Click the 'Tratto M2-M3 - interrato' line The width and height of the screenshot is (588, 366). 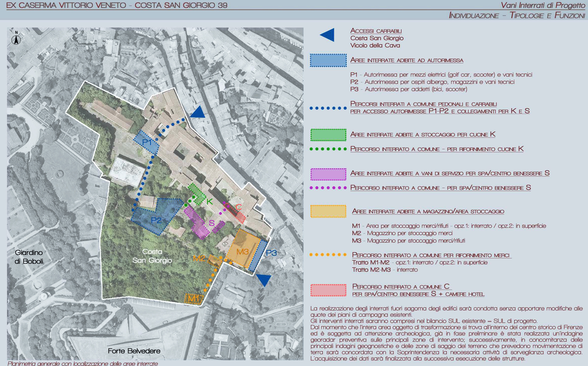coord(385,270)
